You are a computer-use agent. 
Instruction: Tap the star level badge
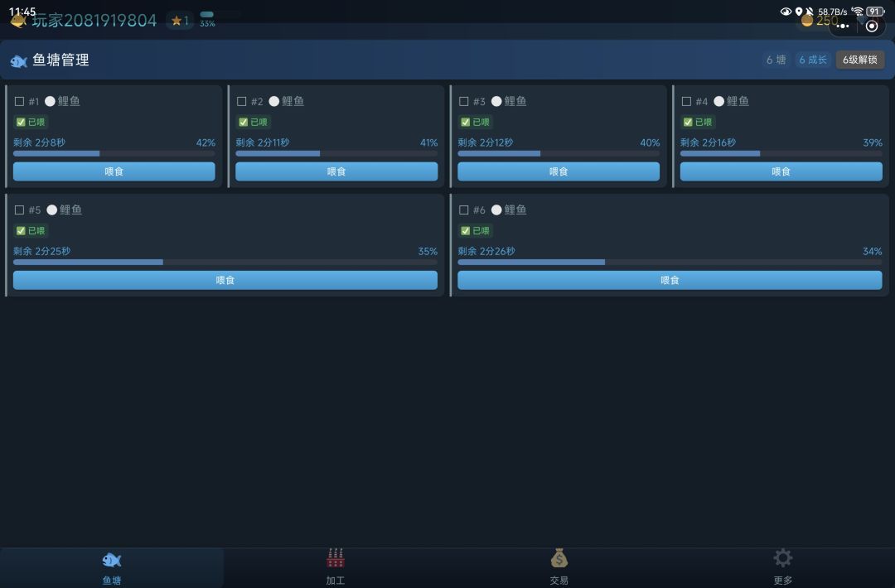(181, 21)
